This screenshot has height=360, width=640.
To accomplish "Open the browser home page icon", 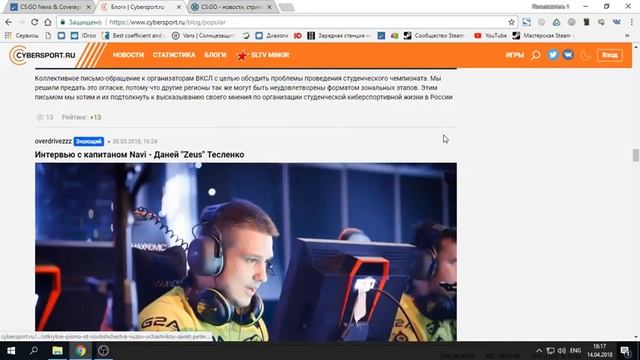I will [48, 22].
